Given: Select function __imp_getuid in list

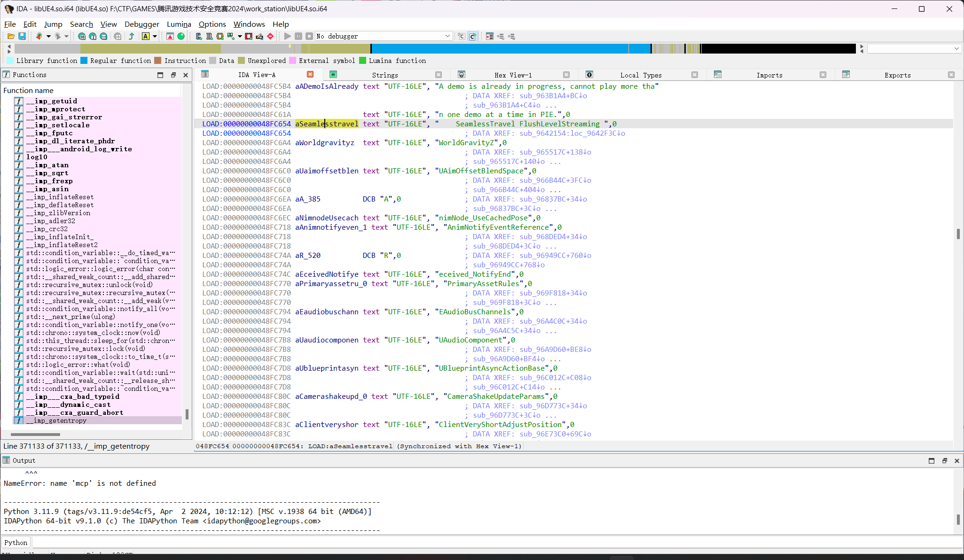Looking at the screenshot, I should click(52, 101).
